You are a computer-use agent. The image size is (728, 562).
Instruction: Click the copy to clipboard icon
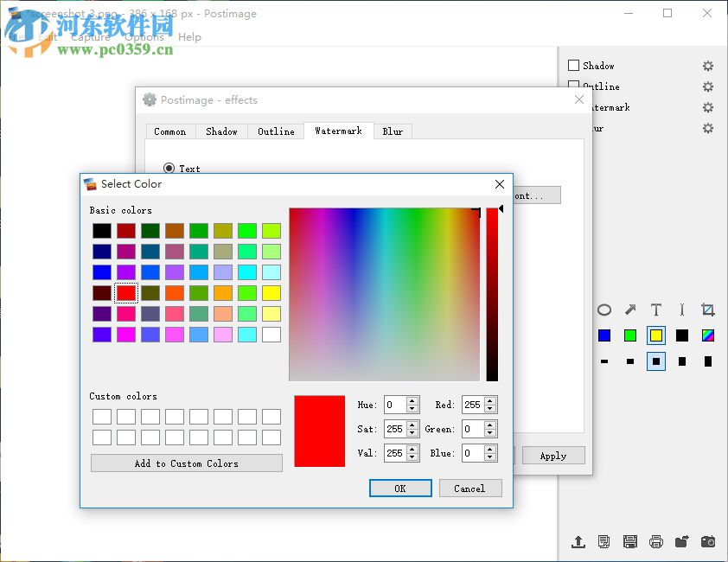pos(603,540)
